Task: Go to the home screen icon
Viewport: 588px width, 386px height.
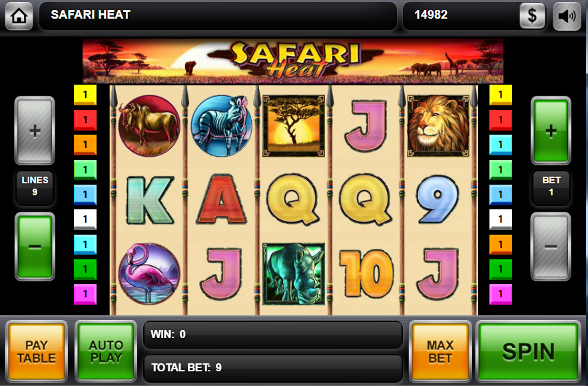Action: (19, 16)
